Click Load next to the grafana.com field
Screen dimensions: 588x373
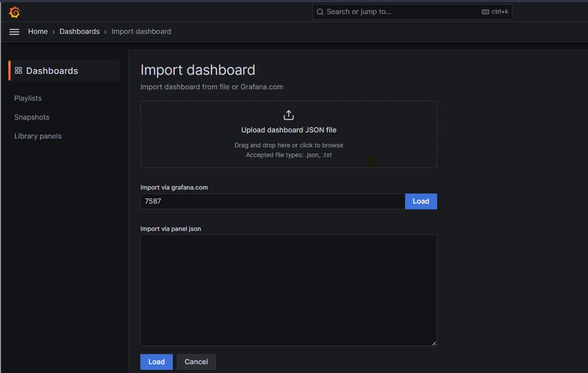(421, 201)
